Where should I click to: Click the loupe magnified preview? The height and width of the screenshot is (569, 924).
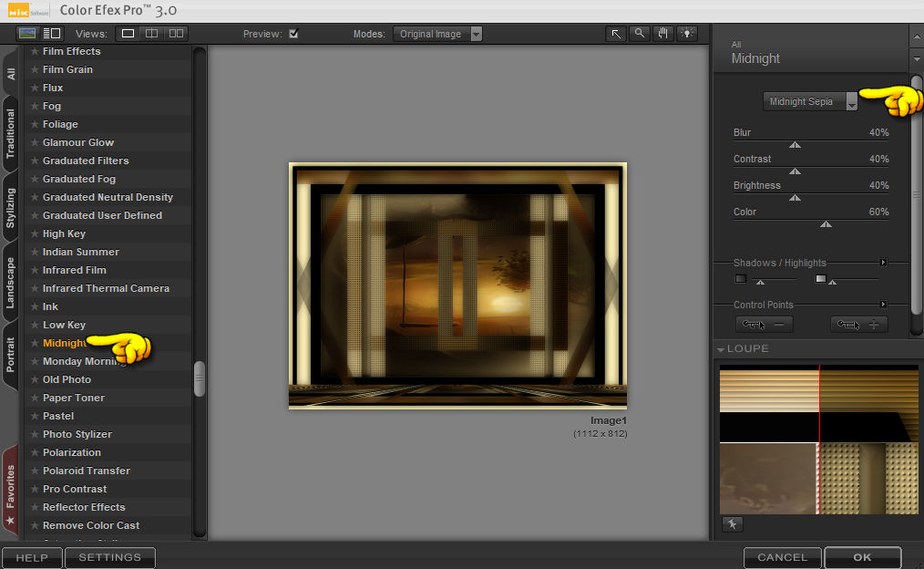[x=819, y=440]
